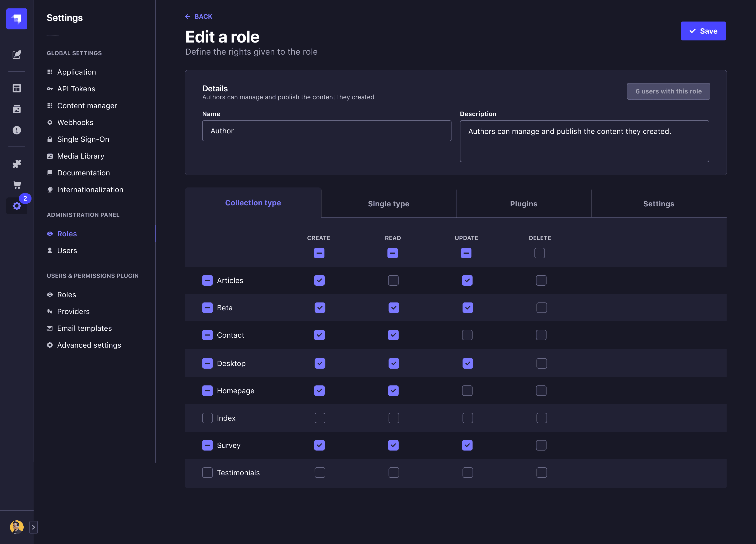The width and height of the screenshot is (756, 544).
Task: Open the Content-Type Builder layout icon
Action: pos(17,88)
